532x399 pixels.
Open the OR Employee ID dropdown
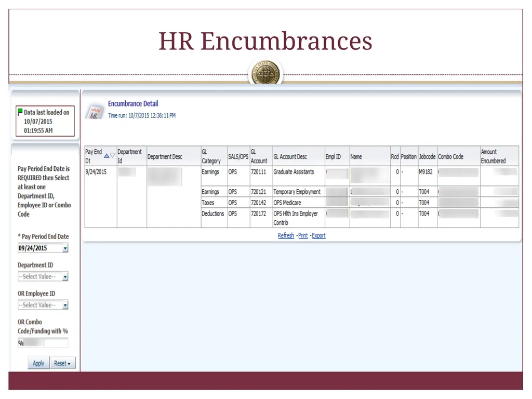(x=65, y=305)
